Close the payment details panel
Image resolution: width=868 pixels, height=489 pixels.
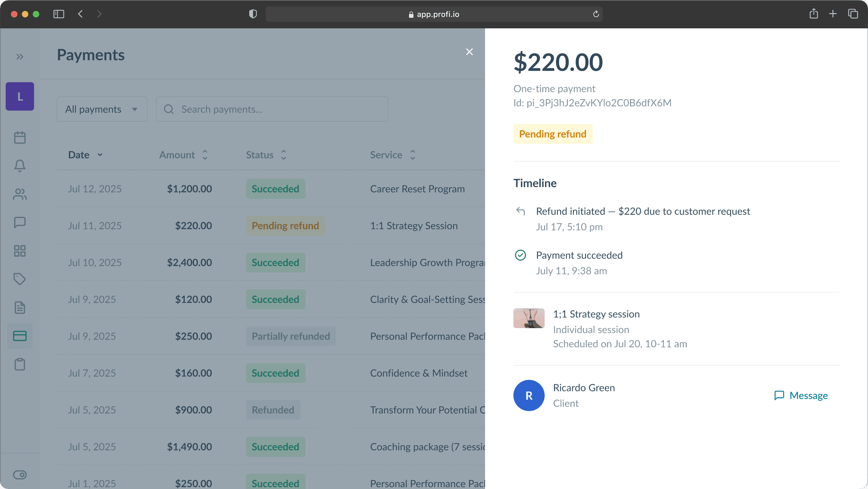pos(469,52)
